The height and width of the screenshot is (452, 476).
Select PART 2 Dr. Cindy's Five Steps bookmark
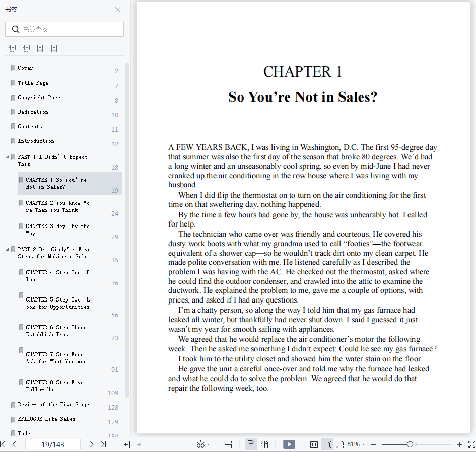click(x=54, y=253)
